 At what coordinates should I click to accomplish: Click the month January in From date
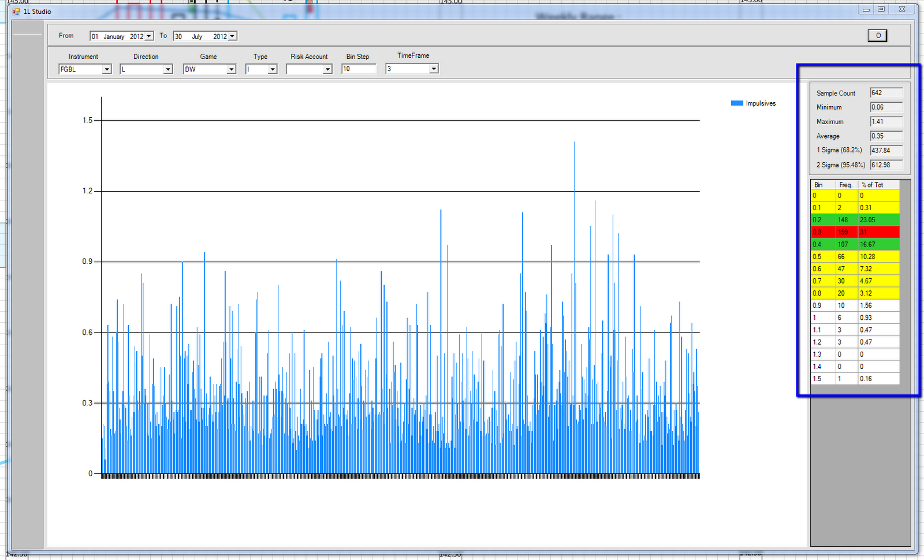point(114,36)
